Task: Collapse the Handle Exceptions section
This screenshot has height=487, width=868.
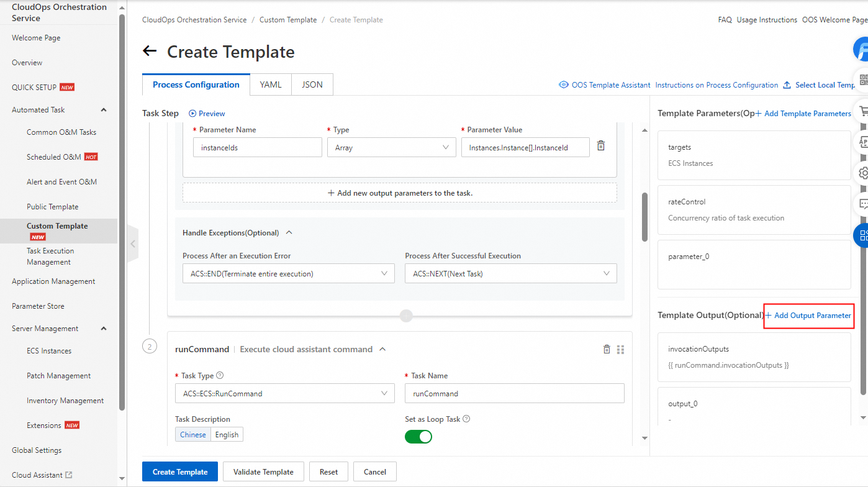Action: [x=289, y=233]
